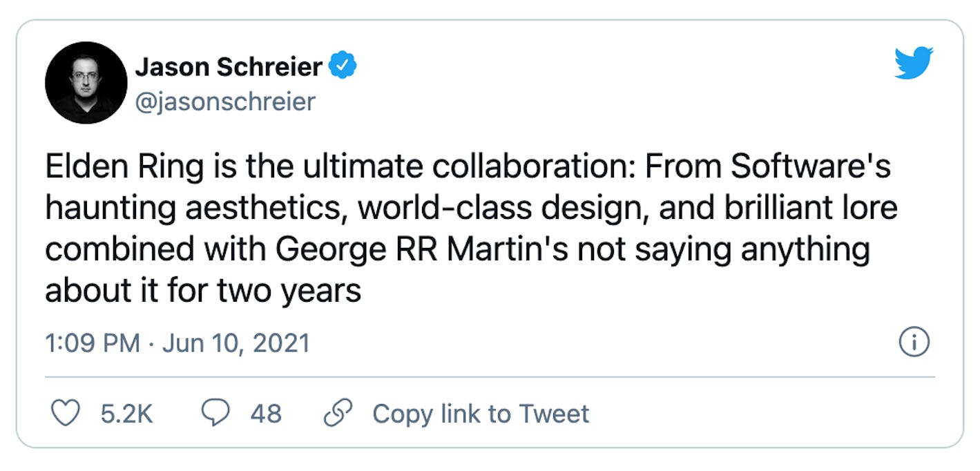Click the Twitter bird logo
The height and width of the screenshot is (471, 980).
[913, 63]
